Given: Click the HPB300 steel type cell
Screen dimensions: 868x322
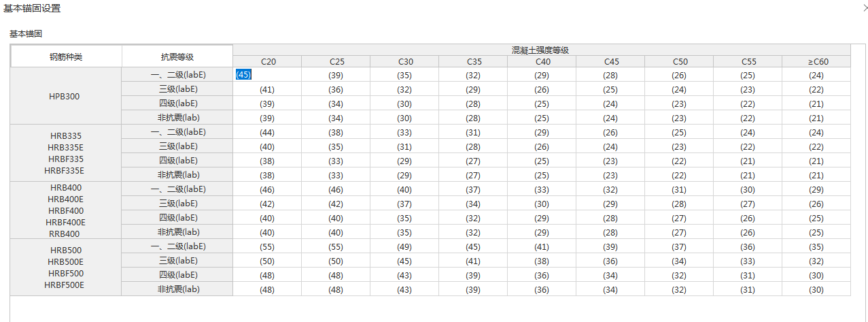Looking at the screenshot, I should (x=66, y=96).
